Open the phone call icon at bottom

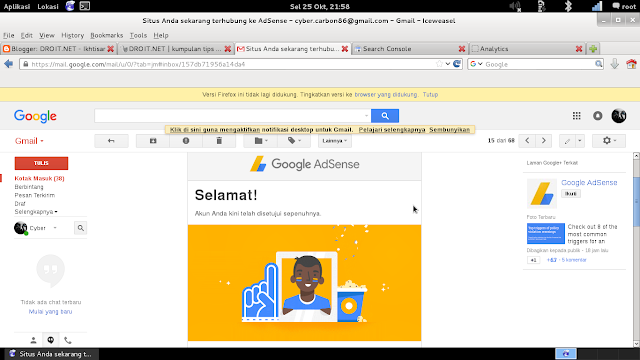68,340
